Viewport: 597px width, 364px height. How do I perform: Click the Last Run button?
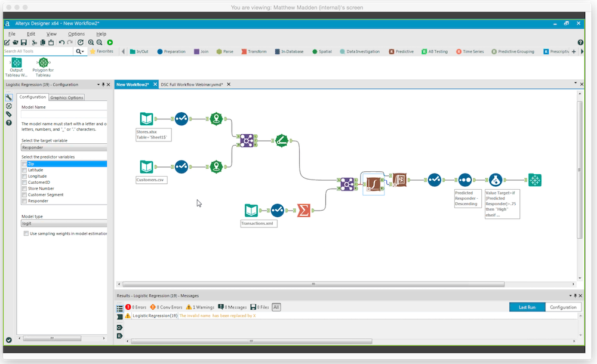[x=527, y=307]
